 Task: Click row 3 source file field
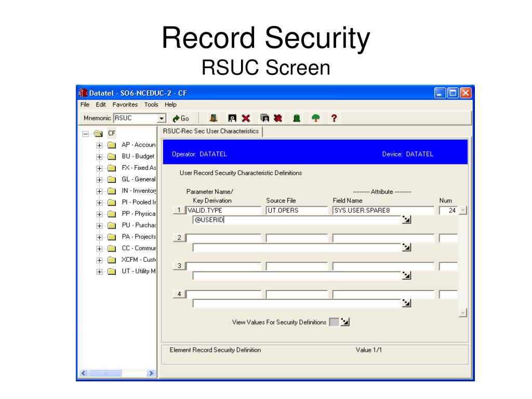click(x=297, y=266)
